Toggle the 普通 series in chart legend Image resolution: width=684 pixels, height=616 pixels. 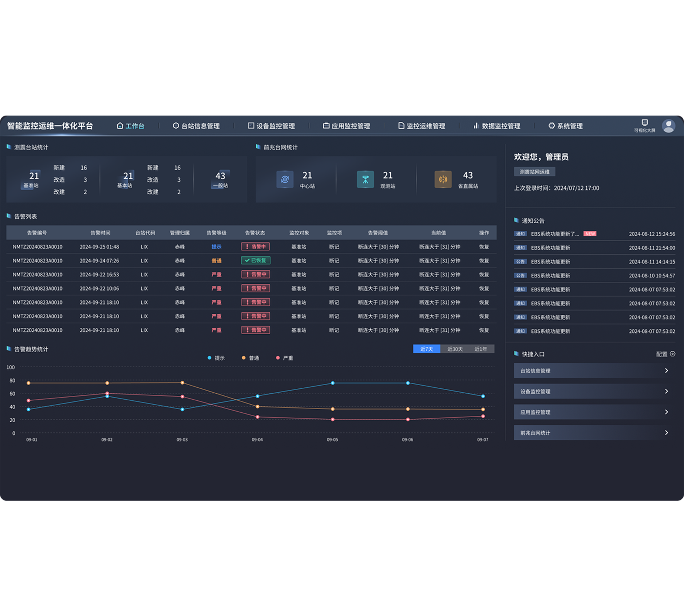click(250, 358)
